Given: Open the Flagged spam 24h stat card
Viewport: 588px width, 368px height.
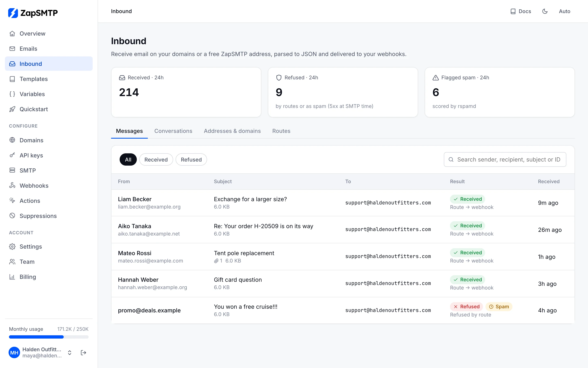Looking at the screenshot, I should point(500,92).
